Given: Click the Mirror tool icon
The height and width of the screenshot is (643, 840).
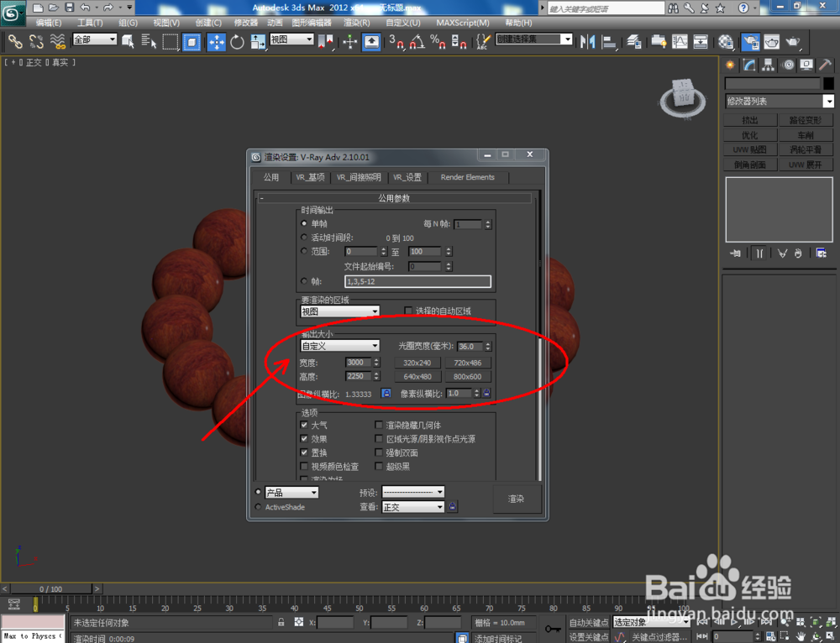Looking at the screenshot, I should [588, 42].
